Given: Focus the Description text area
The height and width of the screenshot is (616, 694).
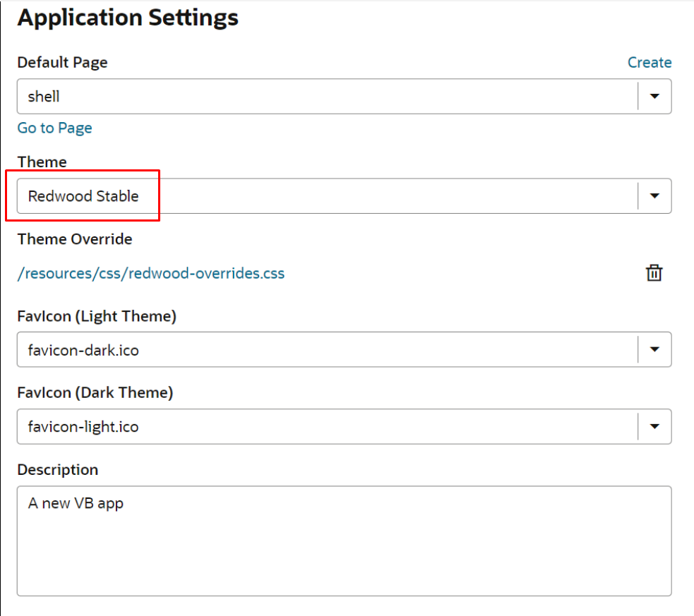Looking at the screenshot, I should point(345,540).
